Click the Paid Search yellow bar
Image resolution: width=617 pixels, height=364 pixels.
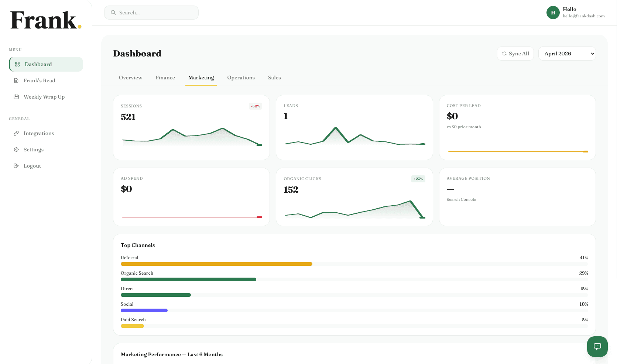coord(132,326)
